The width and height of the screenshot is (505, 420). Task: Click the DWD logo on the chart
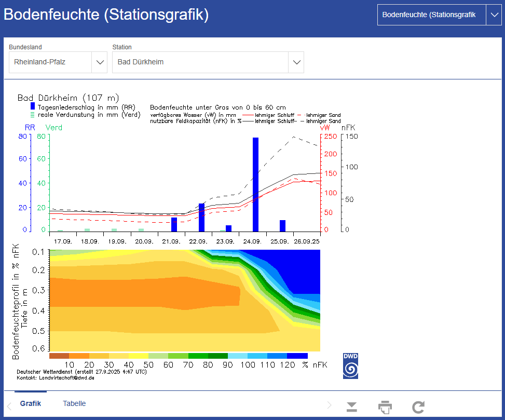click(x=350, y=366)
